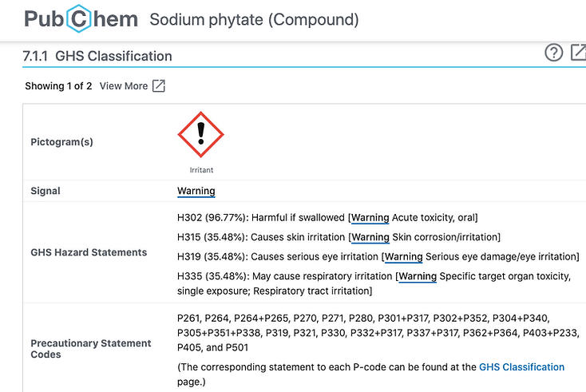The height and width of the screenshot is (392, 586).
Task: Click the Sodium phytate (Compound) title
Action: coord(254,19)
